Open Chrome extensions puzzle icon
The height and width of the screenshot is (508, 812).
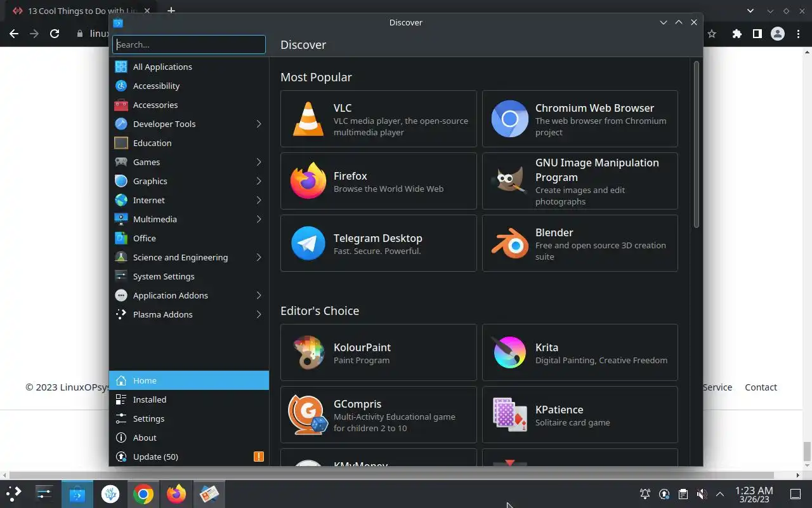(x=737, y=34)
